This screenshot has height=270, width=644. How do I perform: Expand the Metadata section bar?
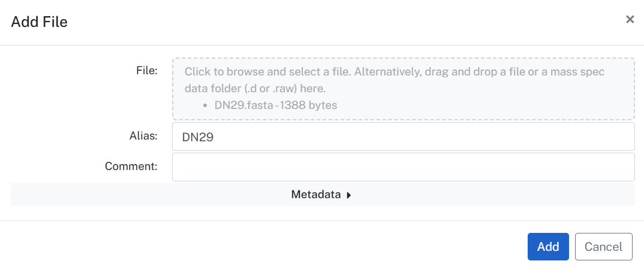(323, 195)
